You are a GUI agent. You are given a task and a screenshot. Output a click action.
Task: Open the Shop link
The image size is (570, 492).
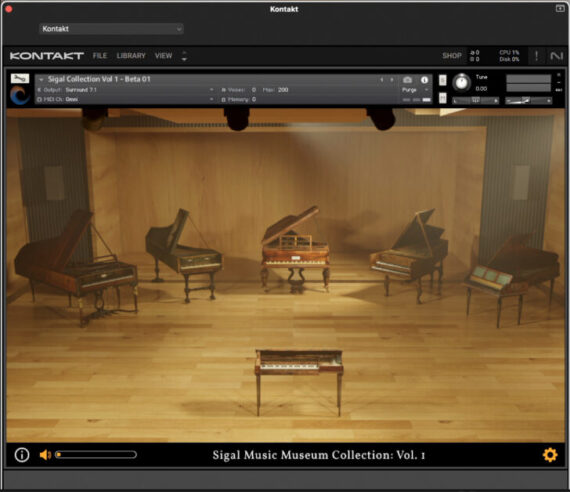pyautogui.click(x=451, y=56)
